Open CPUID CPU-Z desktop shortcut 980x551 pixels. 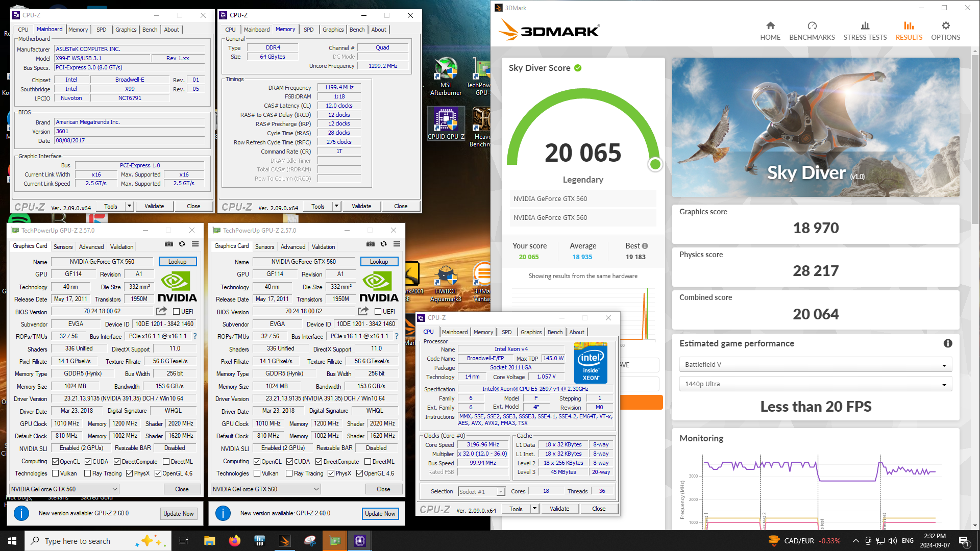coord(446,123)
